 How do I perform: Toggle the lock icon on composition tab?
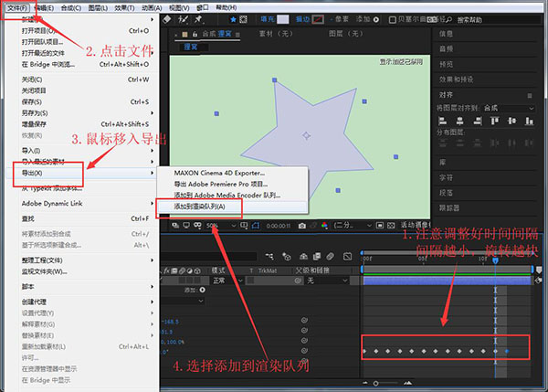(x=195, y=35)
